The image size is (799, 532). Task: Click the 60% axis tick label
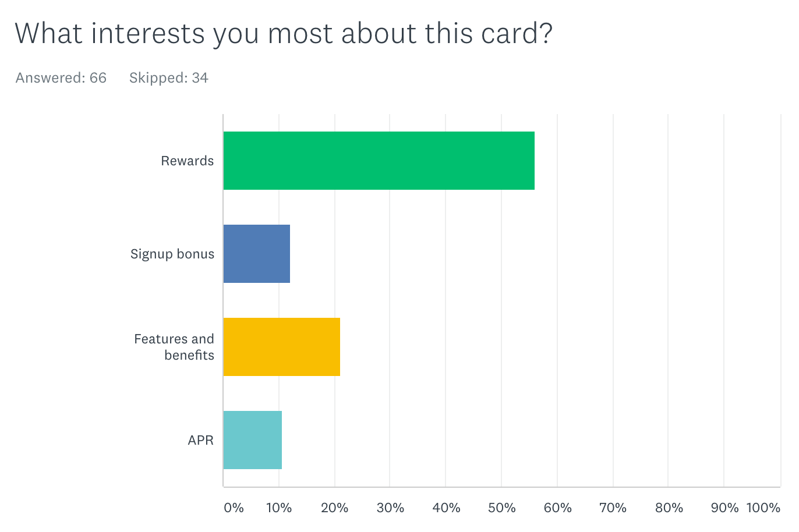[x=557, y=508]
